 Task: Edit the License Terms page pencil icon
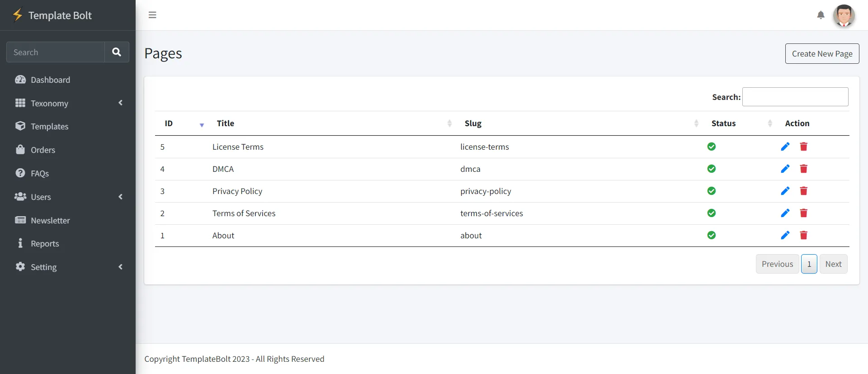pos(785,147)
